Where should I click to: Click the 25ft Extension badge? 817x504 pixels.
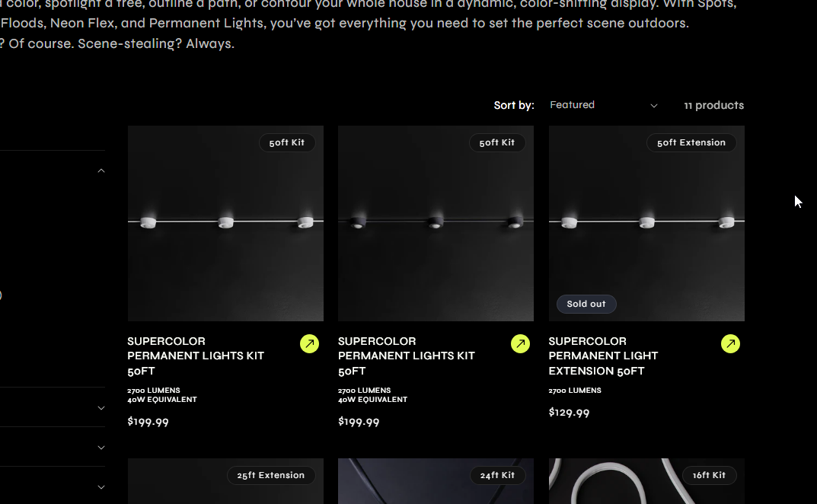pos(270,475)
